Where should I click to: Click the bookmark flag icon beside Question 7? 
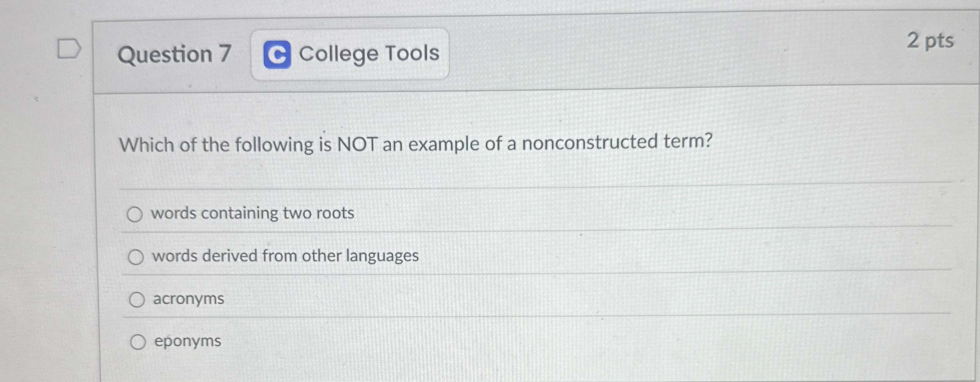coord(70,49)
